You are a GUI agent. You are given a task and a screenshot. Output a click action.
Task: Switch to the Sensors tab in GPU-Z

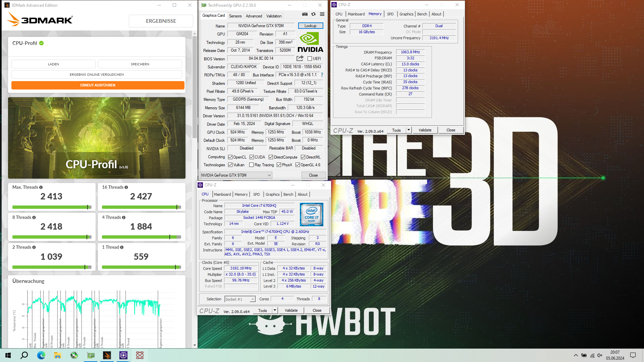point(235,16)
